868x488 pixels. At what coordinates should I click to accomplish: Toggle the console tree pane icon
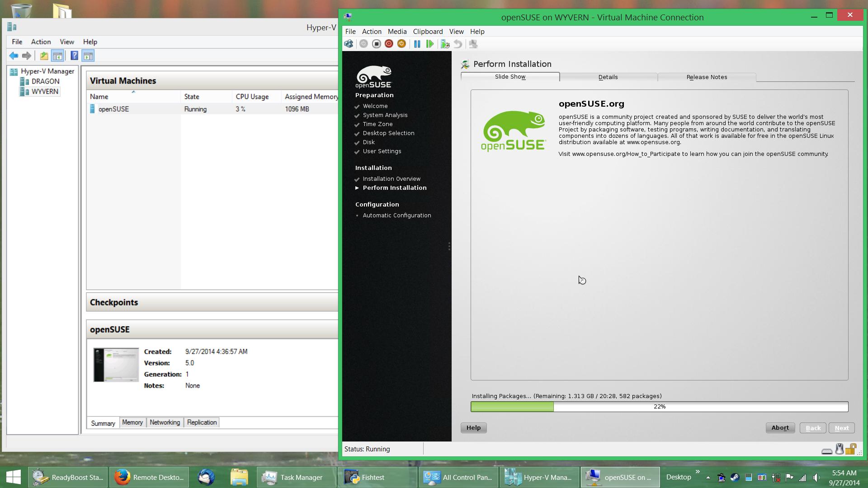tap(57, 56)
